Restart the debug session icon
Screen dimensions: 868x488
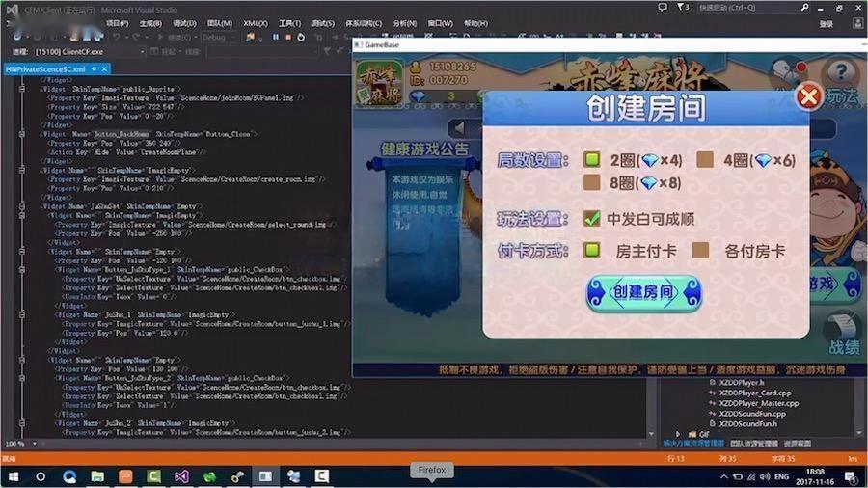click(301, 37)
